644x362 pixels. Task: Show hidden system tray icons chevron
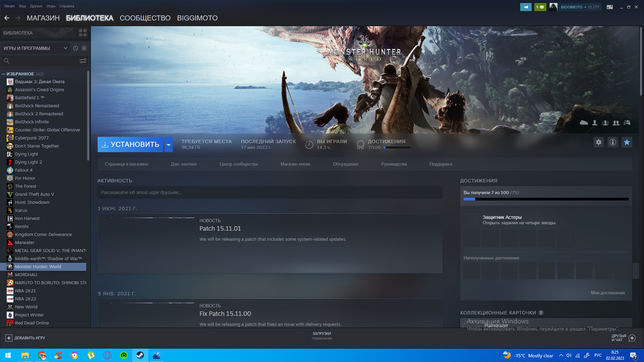[x=561, y=356]
